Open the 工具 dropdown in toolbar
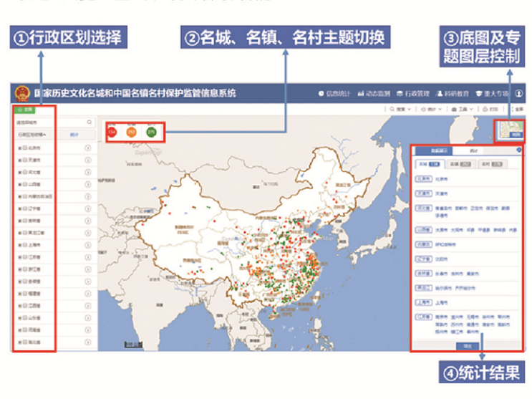The height and width of the screenshot is (399, 532). [x=463, y=110]
